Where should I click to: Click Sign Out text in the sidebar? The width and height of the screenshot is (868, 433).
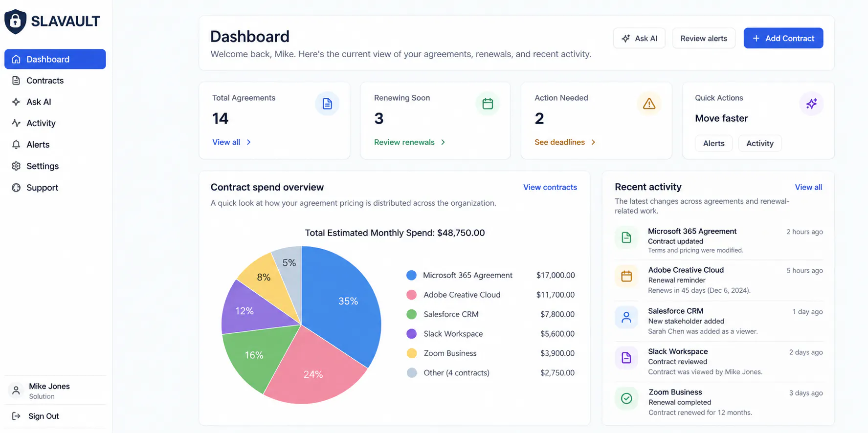point(44,416)
